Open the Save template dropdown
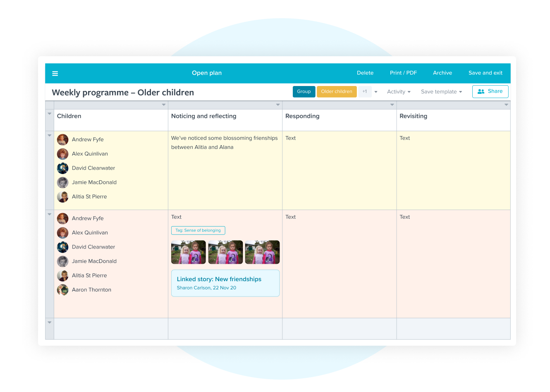The width and height of the screenshot is (550, 392). pyautogui.click(x=441, y=91)
